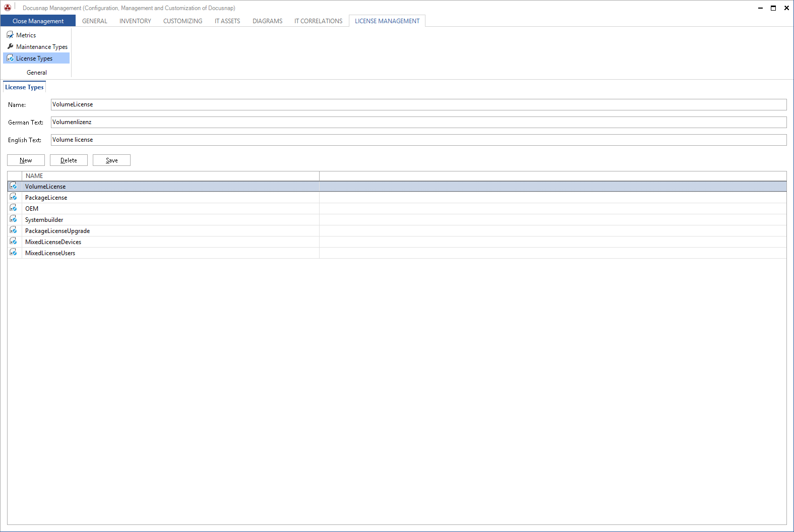Sort by the NAME column header
This screenshot has width=794, height=532.
click(x=170, y=175)
